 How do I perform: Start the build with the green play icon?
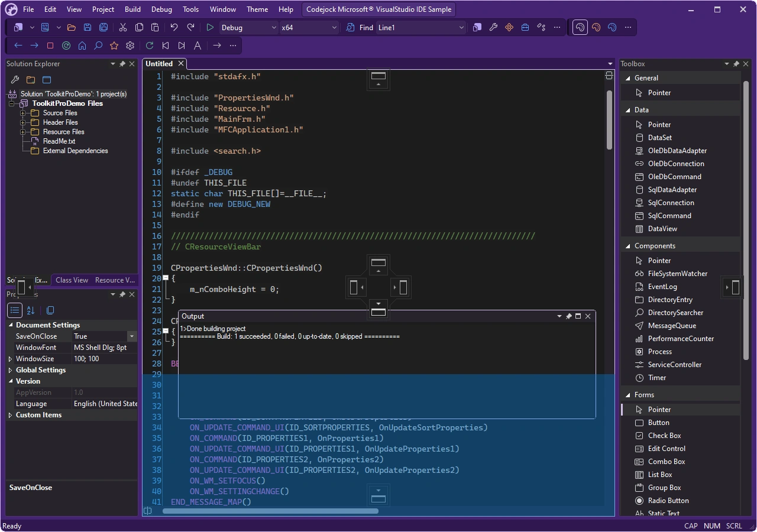click(210, 27)
